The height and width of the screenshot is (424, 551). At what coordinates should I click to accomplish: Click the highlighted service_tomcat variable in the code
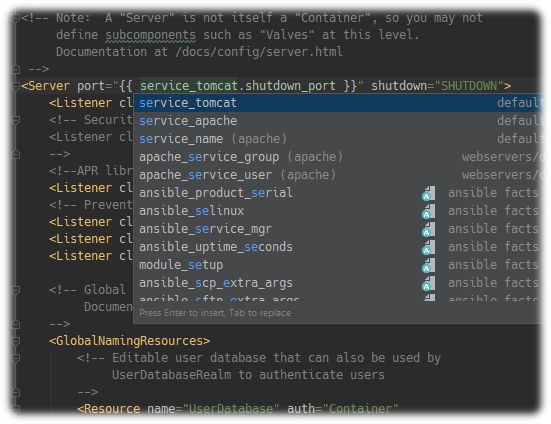coord(189,86)
